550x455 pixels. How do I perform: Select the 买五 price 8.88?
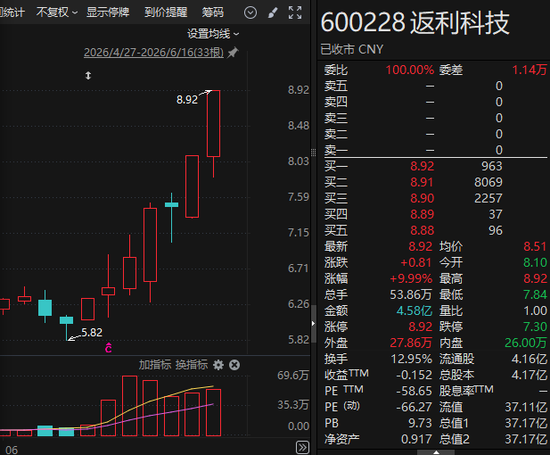point(422,230)
